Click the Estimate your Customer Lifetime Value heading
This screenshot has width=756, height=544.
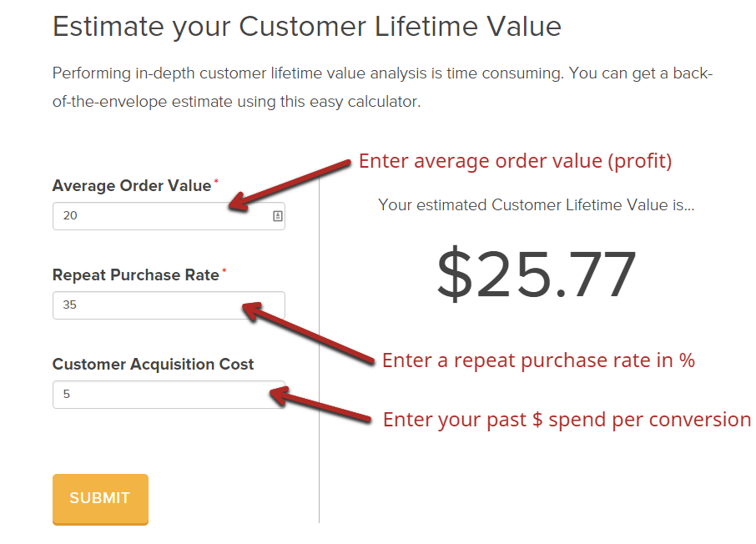[x=307, y=27]
